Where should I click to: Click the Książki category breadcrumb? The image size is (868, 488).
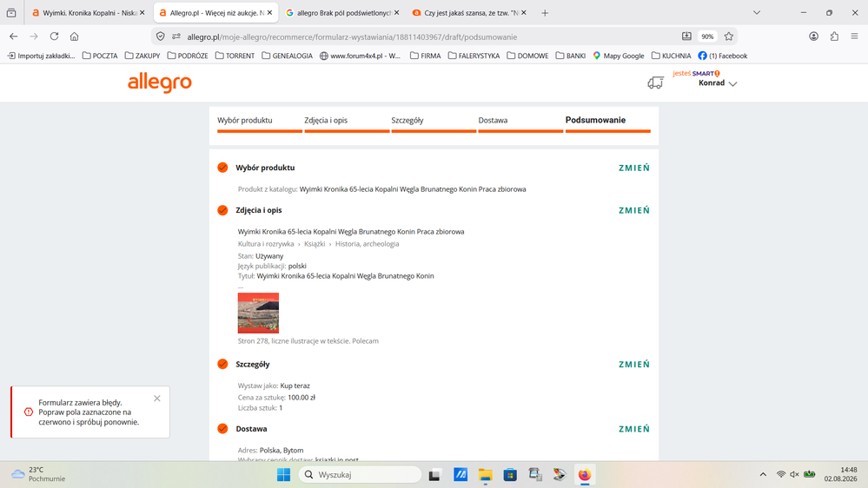[x=315, y=244]
